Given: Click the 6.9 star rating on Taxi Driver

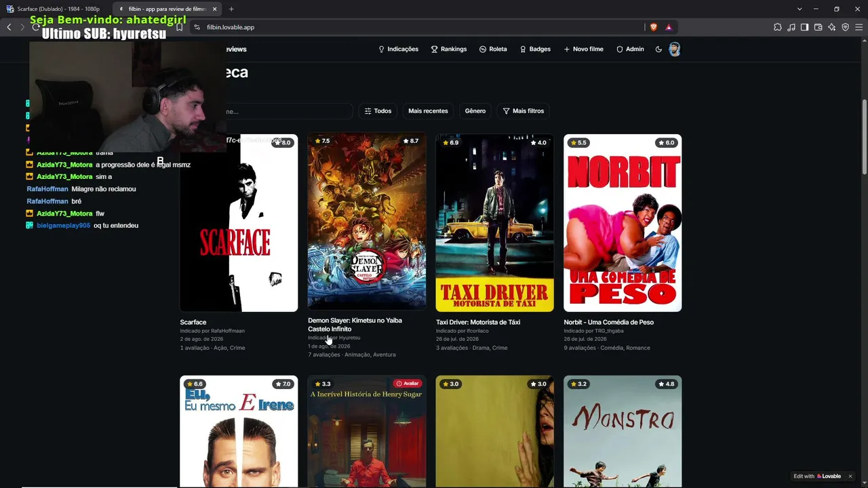Looking at the screenshot, I should point(450,143).
